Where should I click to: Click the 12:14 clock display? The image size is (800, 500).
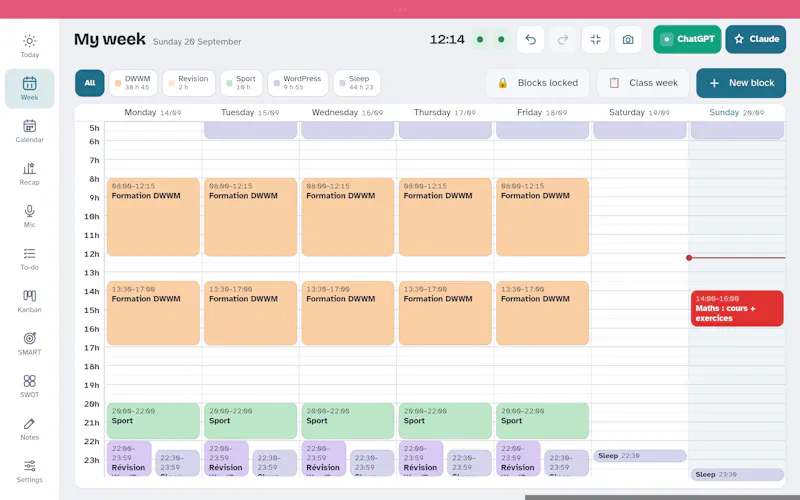coord(447,39)
